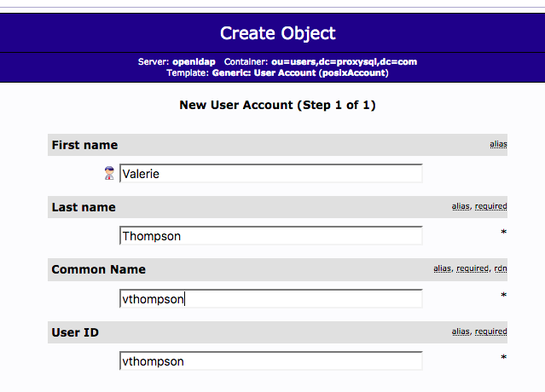Image resolution: width=545 pixels, height=392 pixels.
Task: Click the user icon beside First name field
Action: [x=109, y=174]
